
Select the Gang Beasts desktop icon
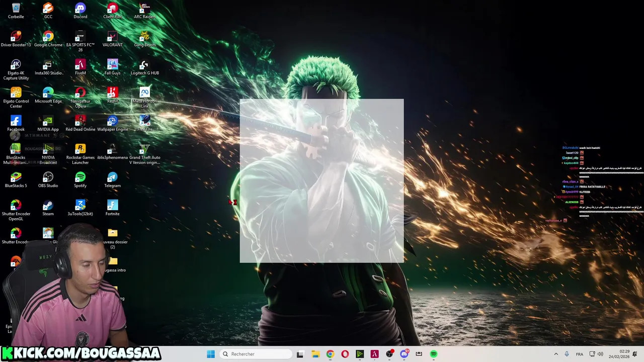pyautogui.click(x=145, y=39)
